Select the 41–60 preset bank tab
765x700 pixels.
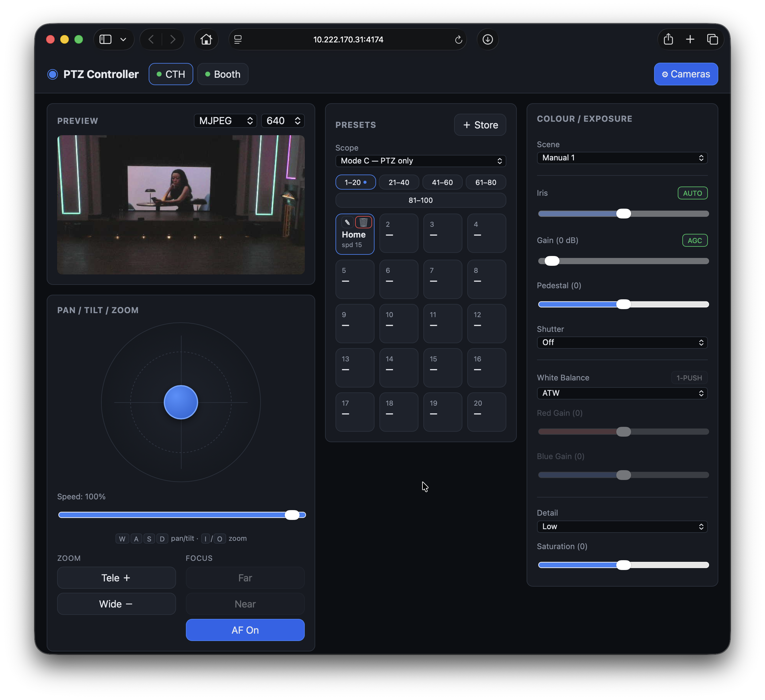click(x=442, y=182)
